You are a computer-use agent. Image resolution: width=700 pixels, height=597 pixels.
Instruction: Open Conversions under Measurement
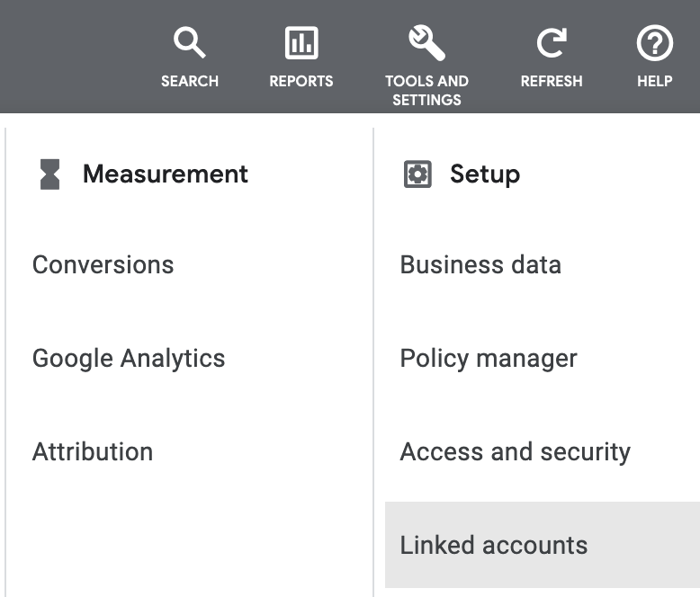pyautogui.click(x=103, y=264)
